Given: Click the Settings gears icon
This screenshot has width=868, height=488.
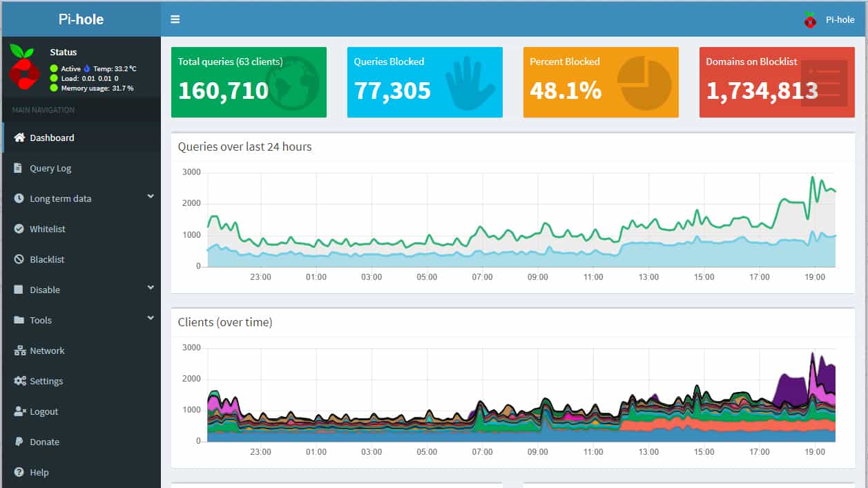Looking at the screenshot, I should pos(19,381).
